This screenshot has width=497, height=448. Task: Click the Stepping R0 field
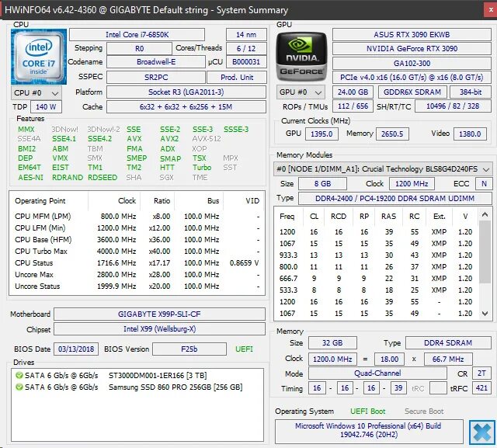point(139,48)
